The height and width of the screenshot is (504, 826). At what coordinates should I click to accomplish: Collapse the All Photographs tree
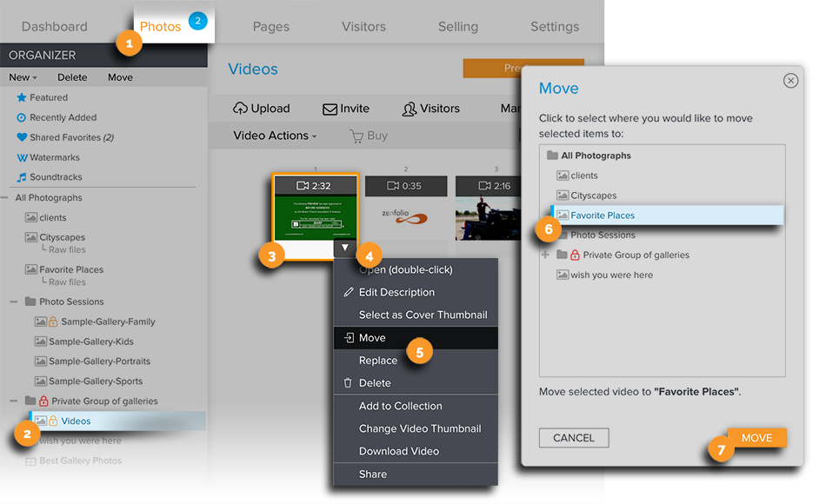4,198
